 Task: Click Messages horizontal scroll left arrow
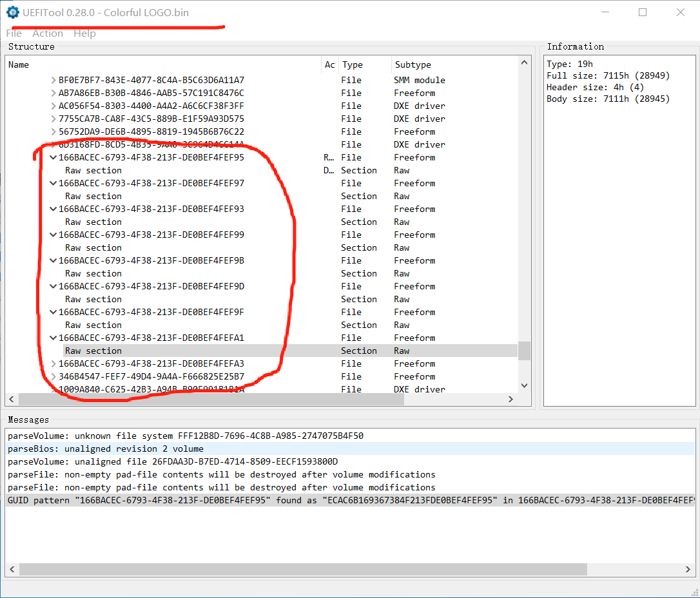point(12,570)
